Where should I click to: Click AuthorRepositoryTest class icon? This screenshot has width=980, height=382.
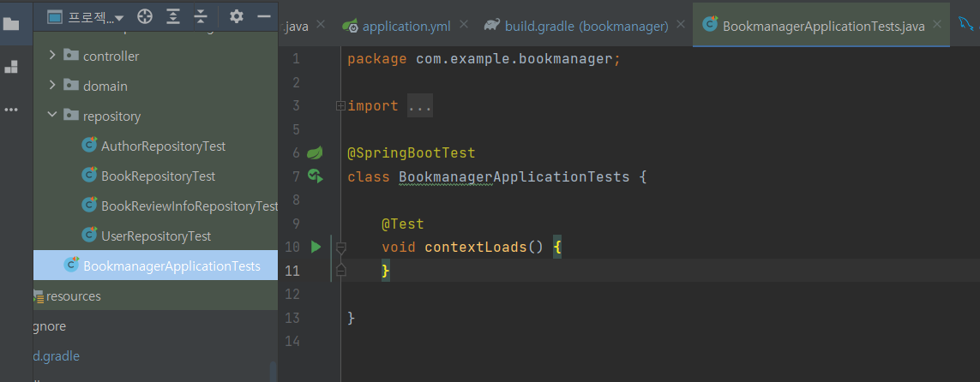coord(89,146)
